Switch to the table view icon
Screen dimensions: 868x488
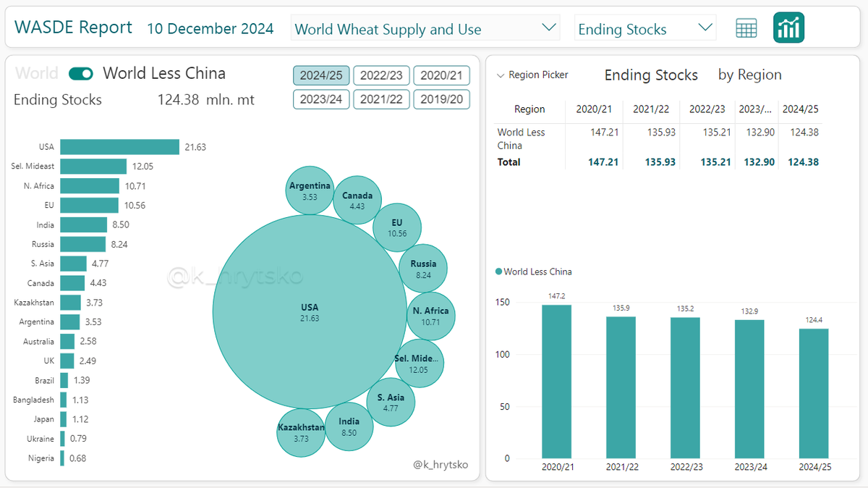click(x=746, y=28)
